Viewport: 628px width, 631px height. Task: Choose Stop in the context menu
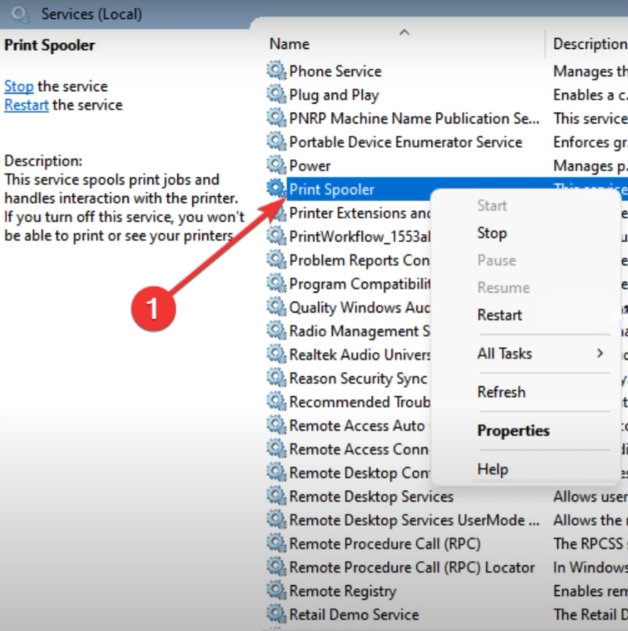tap(492, 233)
